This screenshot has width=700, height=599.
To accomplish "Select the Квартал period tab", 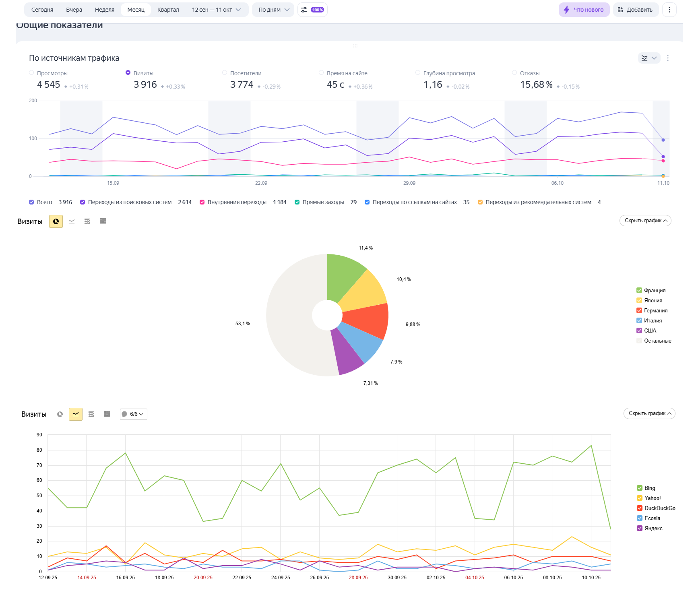I will (168, 10).
